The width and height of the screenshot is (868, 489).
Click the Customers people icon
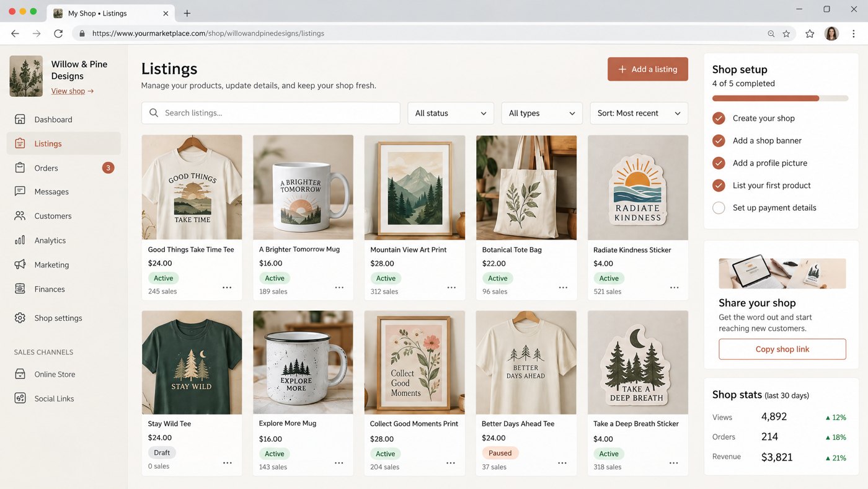(20, 216)
